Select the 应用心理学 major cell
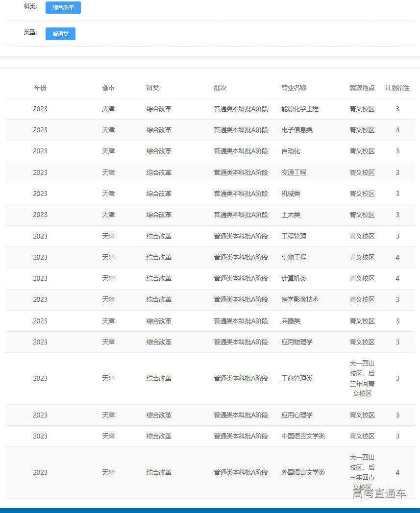This screenshot has width=420, height=513. click(x=297, y=415)
